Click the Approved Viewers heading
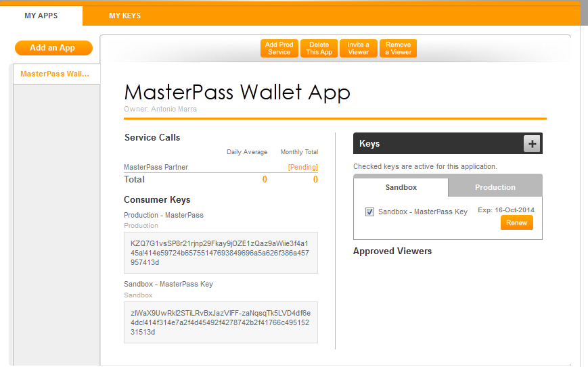 (x=392, y=251)
